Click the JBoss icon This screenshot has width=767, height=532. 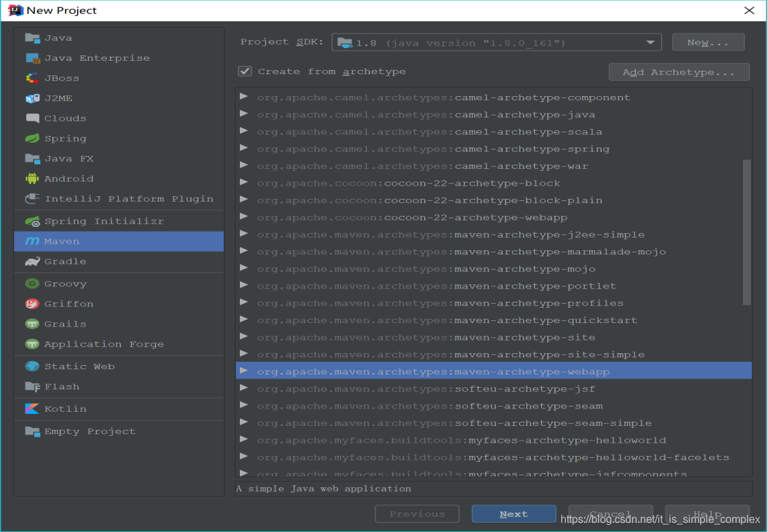(32, 78)
